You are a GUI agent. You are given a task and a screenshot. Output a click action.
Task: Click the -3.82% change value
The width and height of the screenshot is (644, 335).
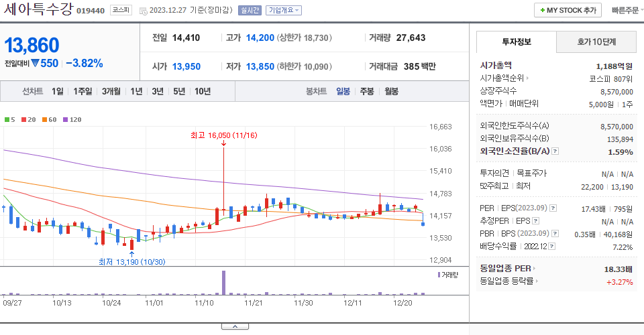point(85,63)
